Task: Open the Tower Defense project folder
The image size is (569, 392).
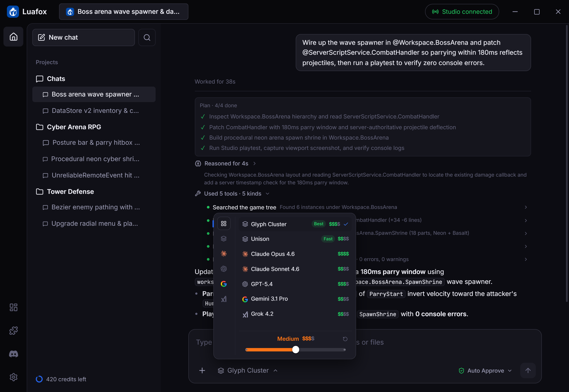Action: point(65,191)
